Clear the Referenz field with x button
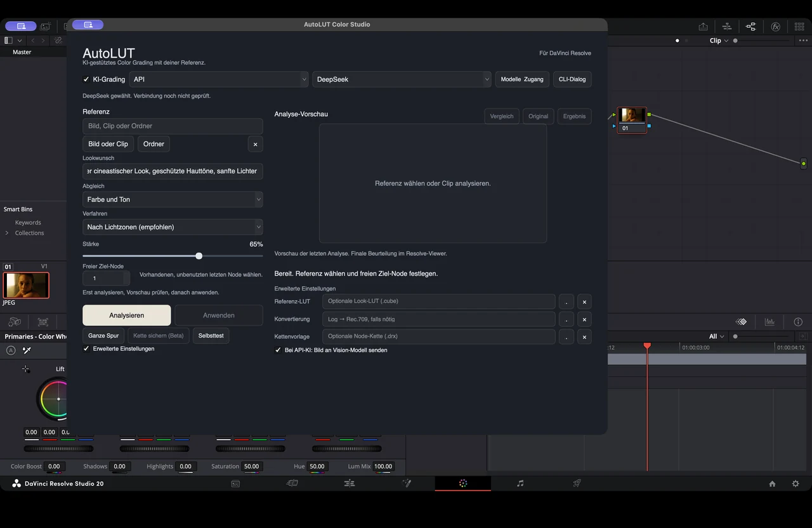812x528 pixels. click(255, 144)
